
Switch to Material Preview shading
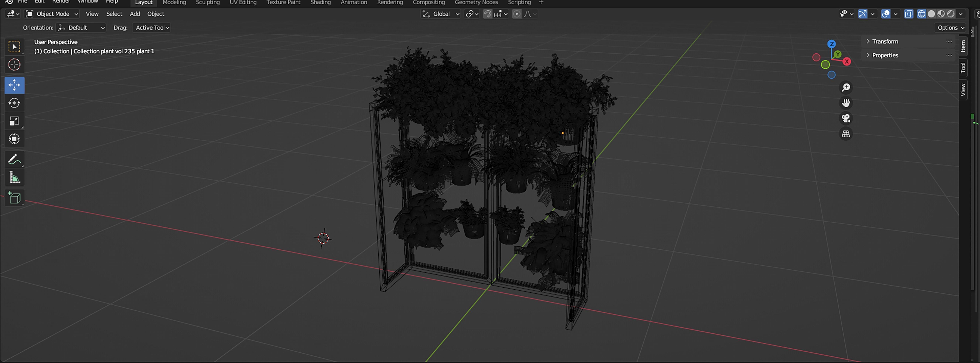(941, 14)
